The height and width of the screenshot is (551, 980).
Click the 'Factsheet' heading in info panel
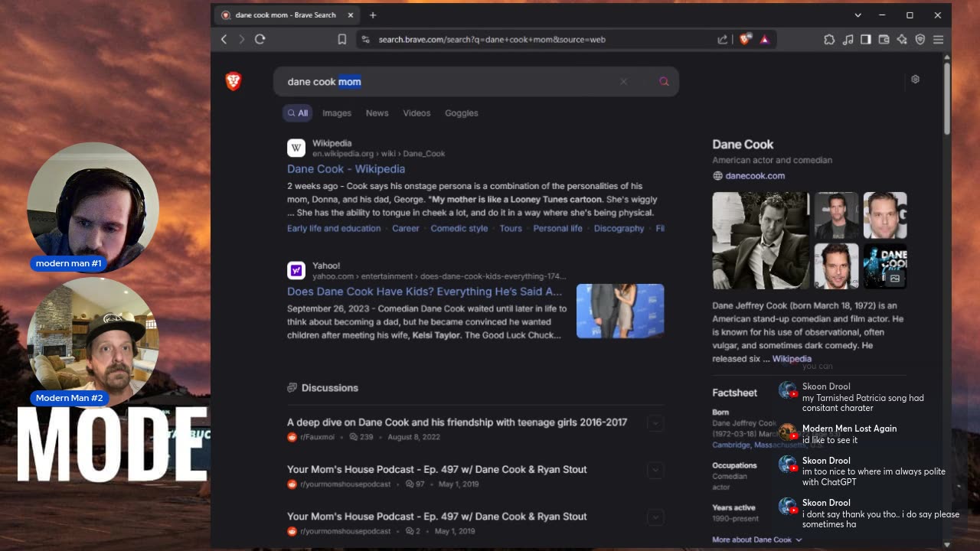(x=734, y=393)
